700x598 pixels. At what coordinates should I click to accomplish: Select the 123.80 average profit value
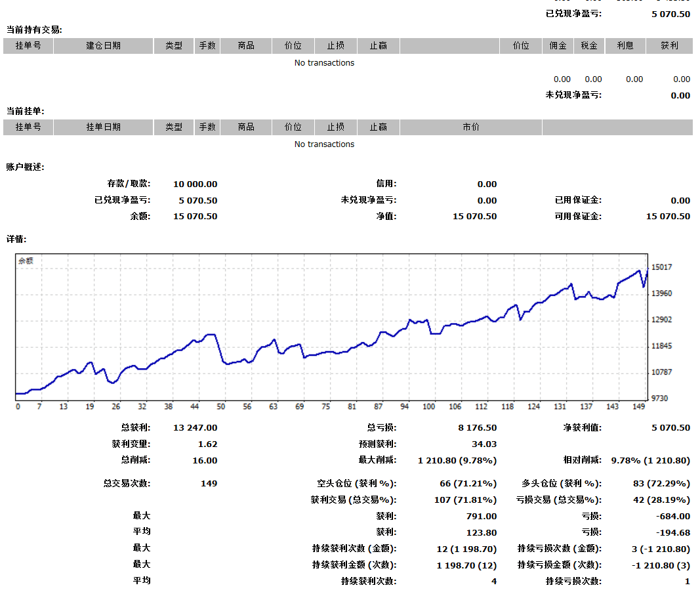click(482, 533)
